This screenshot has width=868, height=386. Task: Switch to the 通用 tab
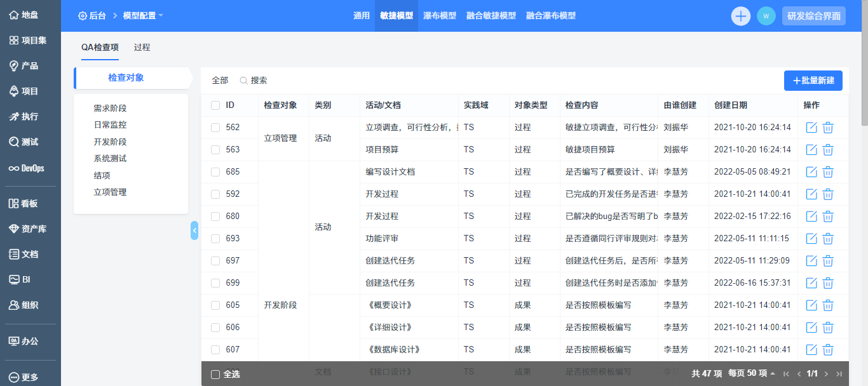[362, 16]
